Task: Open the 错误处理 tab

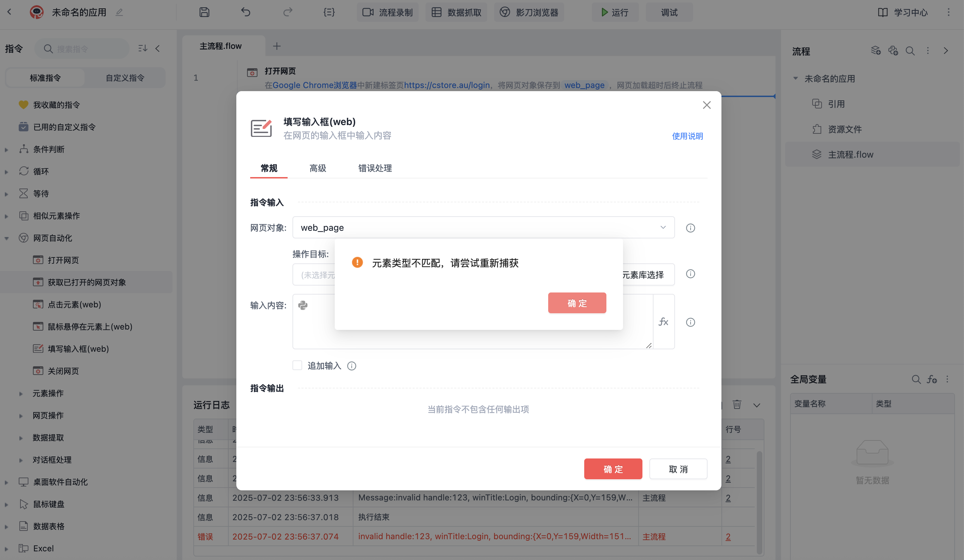Action: pos(375,168)
